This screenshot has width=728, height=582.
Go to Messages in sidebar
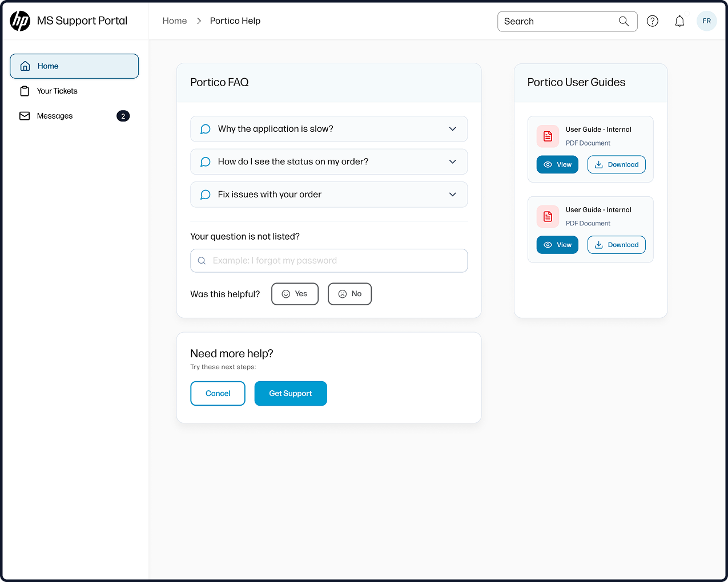55,116
